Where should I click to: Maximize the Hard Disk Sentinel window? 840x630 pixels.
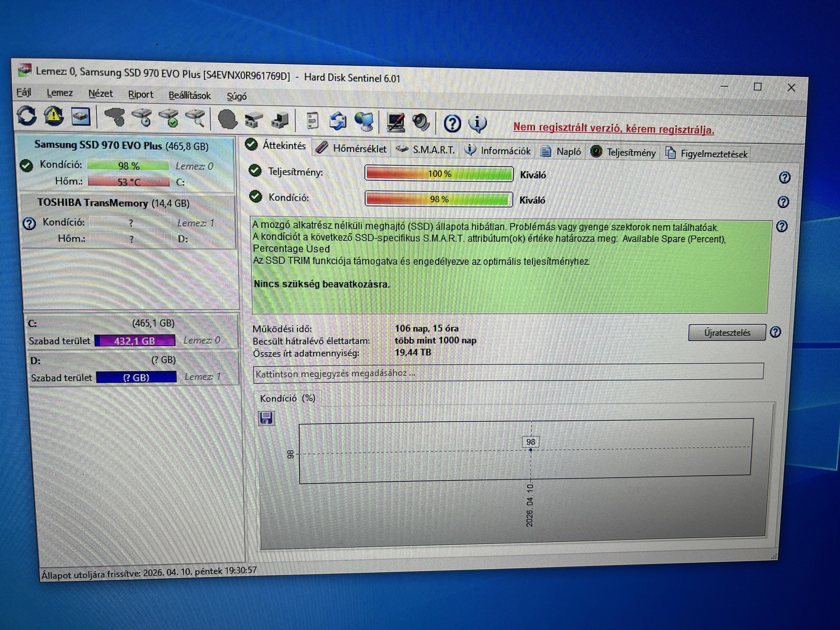758,86
